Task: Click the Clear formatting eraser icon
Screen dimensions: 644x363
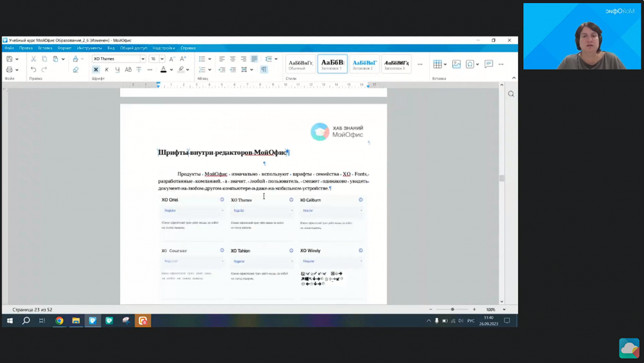Action: pos(75,69)
